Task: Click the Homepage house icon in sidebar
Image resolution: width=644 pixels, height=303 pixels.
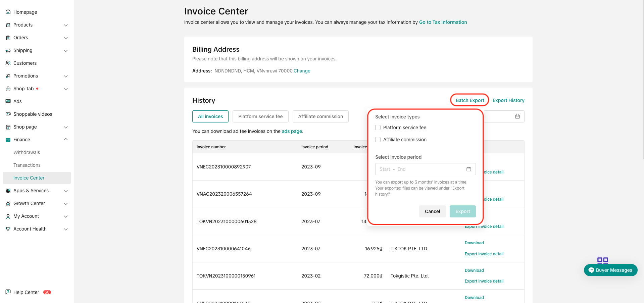Action: coord(8,12)
